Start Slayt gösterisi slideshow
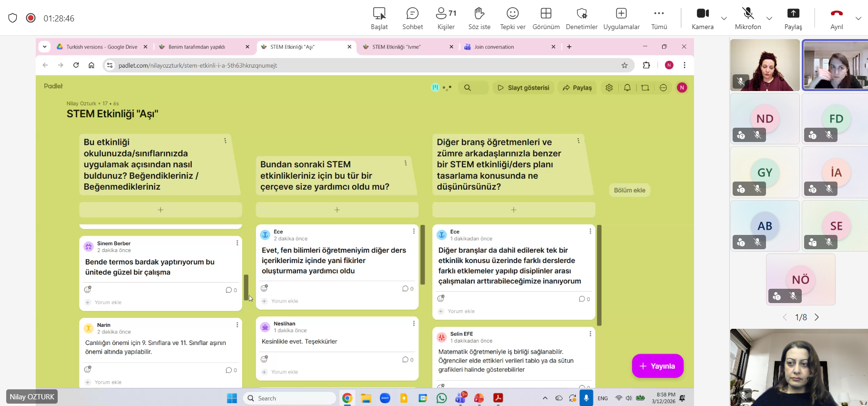This screenshot has height=406, width=868. pyautogui.click(x=523, y=88)
